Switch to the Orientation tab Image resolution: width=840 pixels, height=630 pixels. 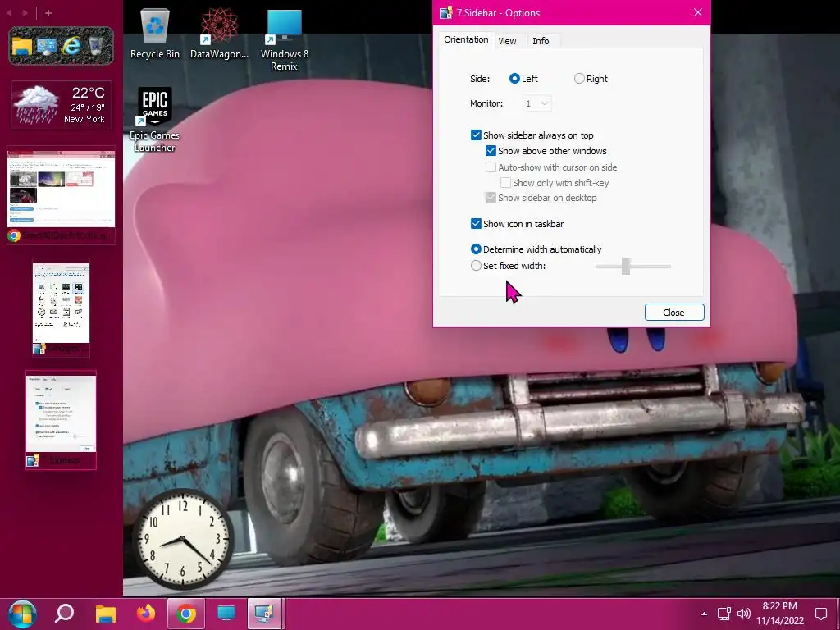pos(466,39)
